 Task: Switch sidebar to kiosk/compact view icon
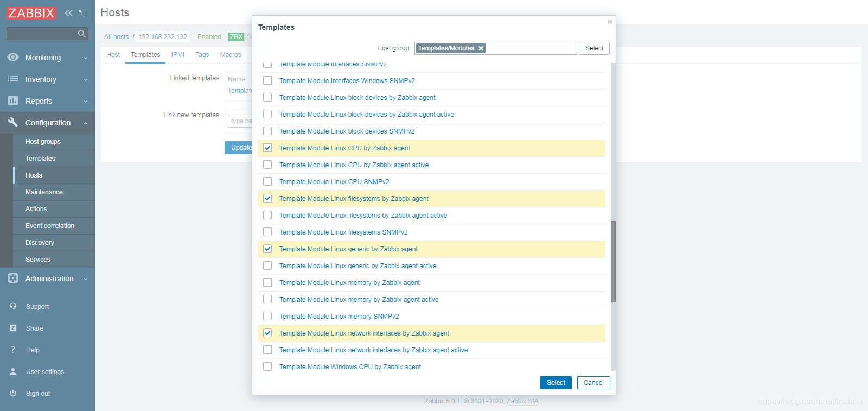(x=82, y=13)
